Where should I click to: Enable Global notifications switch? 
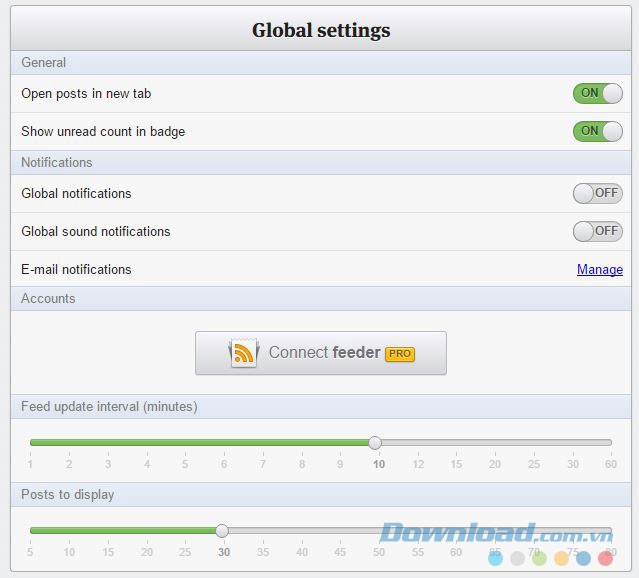click(597, 193)
